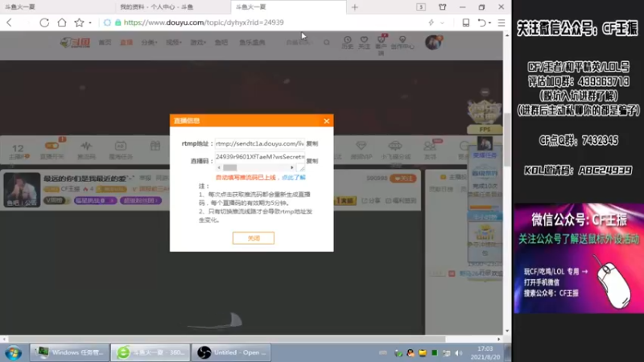Viewport: 644px width, 362px height.
Task: Go to 首页 in Douyu navigation
Action: [x=105, y=43]
